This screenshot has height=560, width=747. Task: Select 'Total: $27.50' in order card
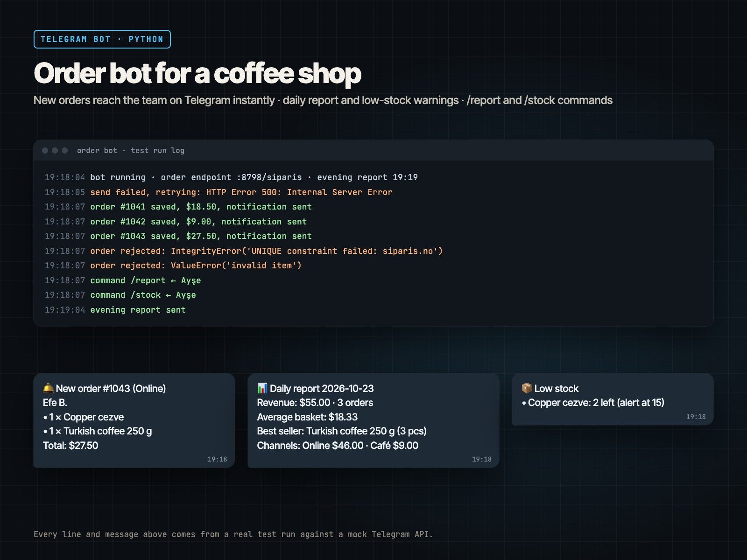[x=70, y=446]
